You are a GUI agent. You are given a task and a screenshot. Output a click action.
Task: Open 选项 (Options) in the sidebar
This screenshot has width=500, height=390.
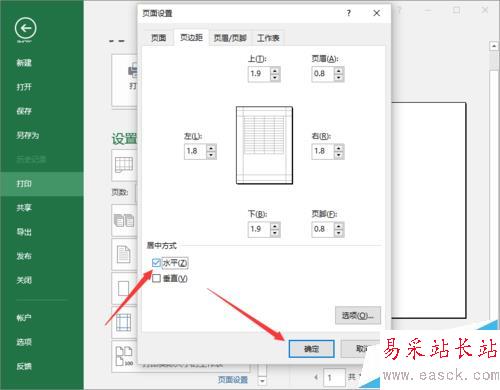[x=24, y=342]
